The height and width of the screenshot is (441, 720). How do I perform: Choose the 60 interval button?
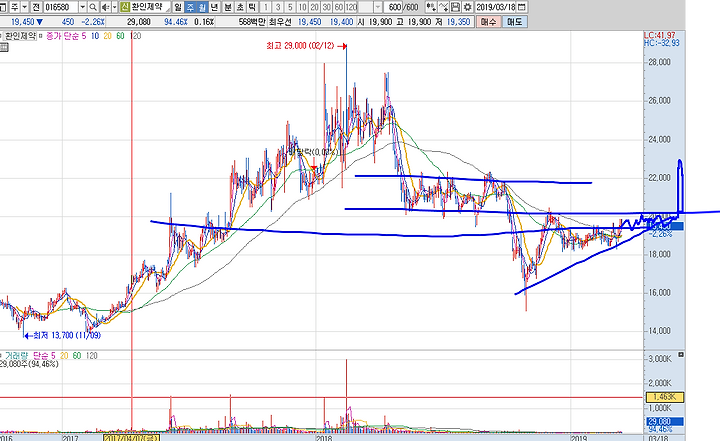[x=339, y=7]
